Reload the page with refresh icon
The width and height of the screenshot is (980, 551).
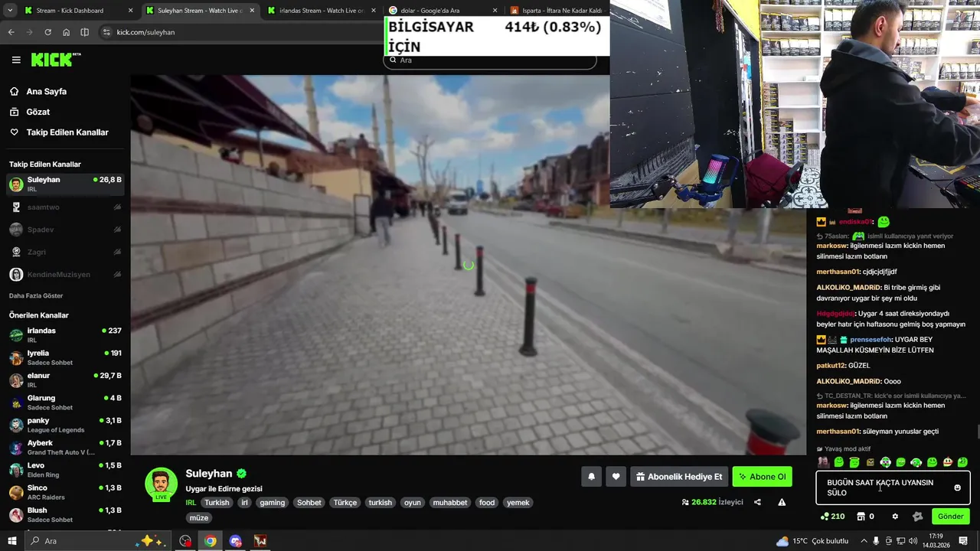tap(47, 32)
